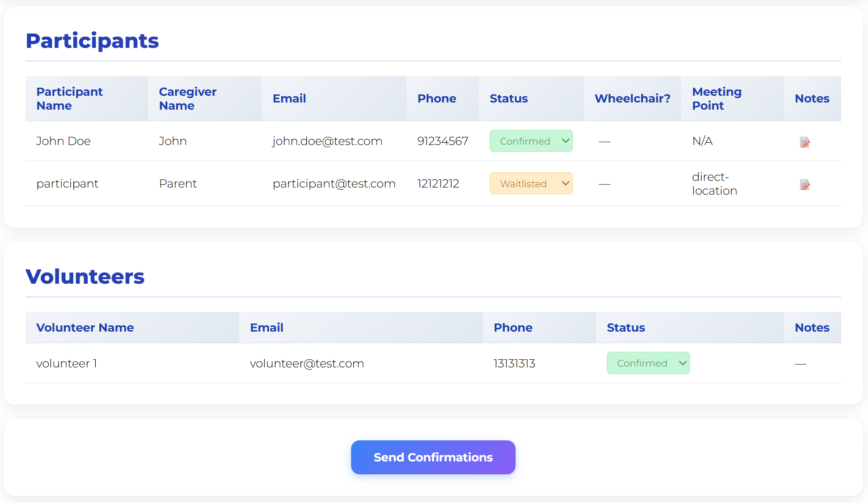Click the Participant Name column header
868x503 pixels.
coord(69,98)
